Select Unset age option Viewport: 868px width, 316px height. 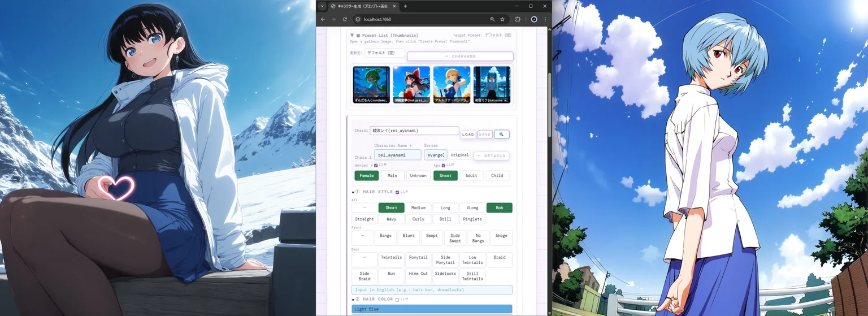[x=445, y=176]
